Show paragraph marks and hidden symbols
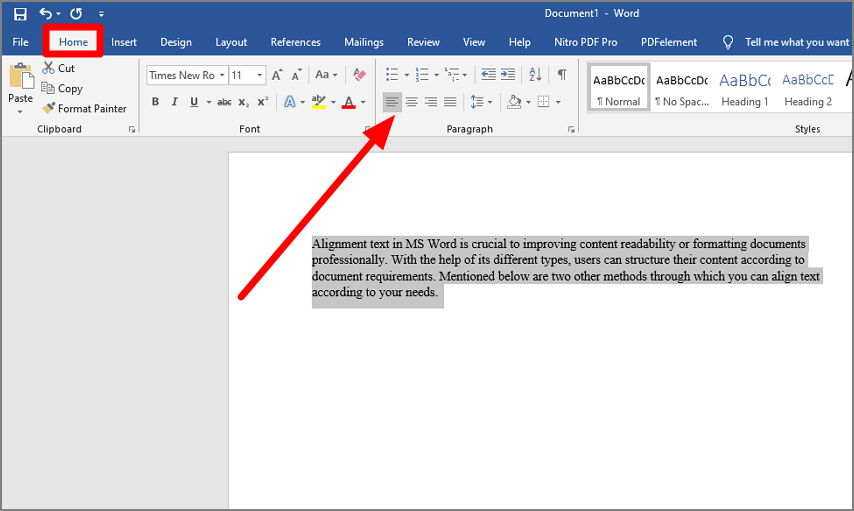Image resolution: width=854 pixels, height=511 pixels. point(562,74)
